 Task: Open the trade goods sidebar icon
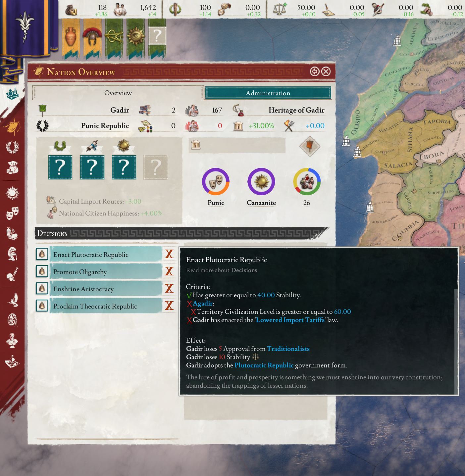click(x=13, y=233)
